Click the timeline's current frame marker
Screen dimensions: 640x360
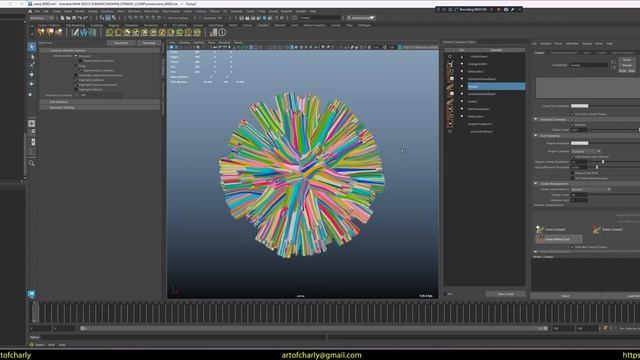click(x=35, y=312)
